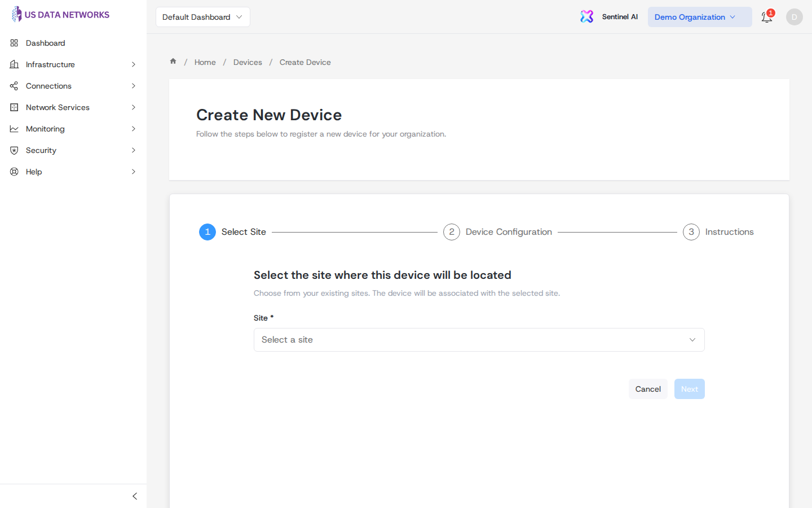Viewport: 812px width, 508px height.
Task: Click the home icon in breadcrumb
Action: (173, 62)
